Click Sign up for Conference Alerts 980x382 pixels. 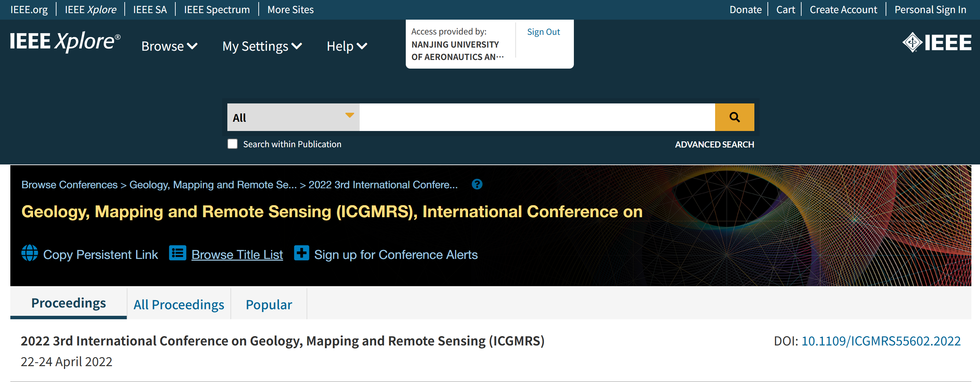[396, 254]
